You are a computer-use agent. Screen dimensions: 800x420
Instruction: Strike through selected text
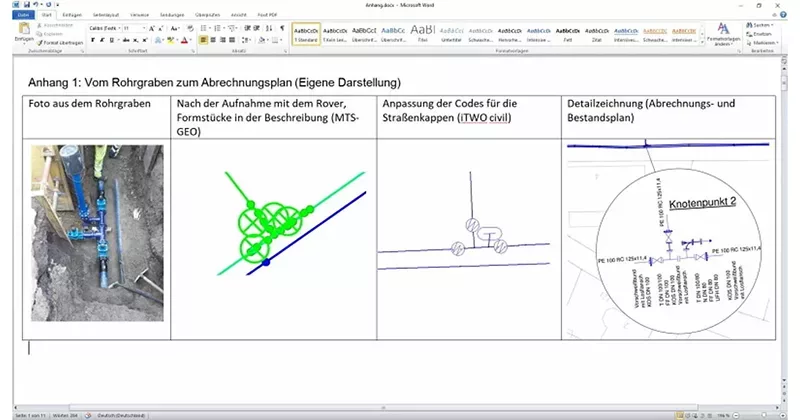point(126,40)
